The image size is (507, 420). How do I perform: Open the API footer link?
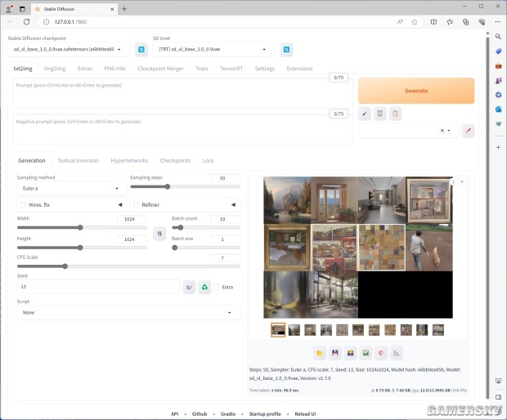coord(175,413)
